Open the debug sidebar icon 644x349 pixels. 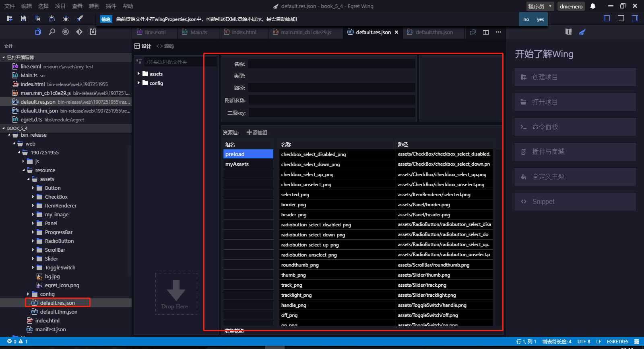66,32
